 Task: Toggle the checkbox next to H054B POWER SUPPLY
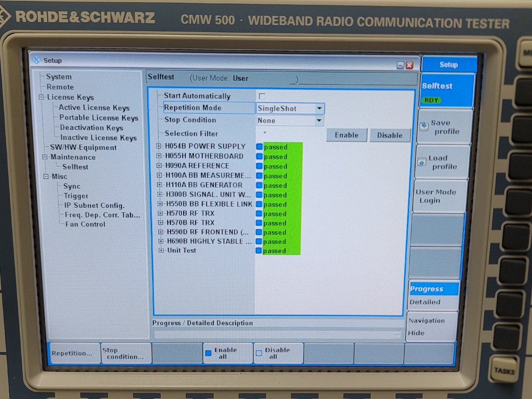[x=259, y=147]
